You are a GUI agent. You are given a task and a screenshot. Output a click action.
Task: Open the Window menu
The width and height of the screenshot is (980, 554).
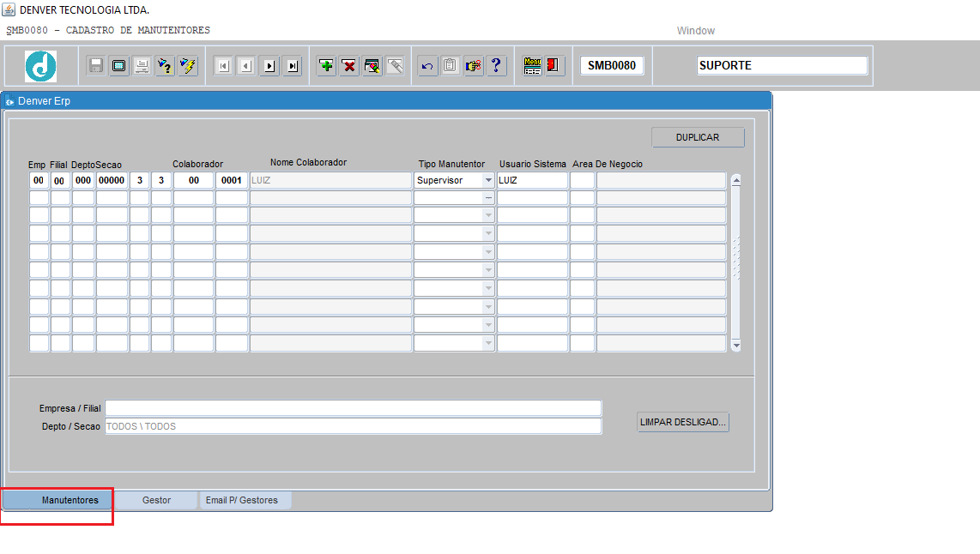696,31
